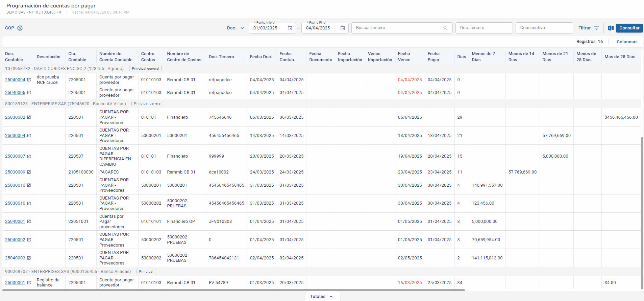The height and width of the screenshot is (301, 644).
Task: Open external link icon for document 25030001
Action: 29,283
